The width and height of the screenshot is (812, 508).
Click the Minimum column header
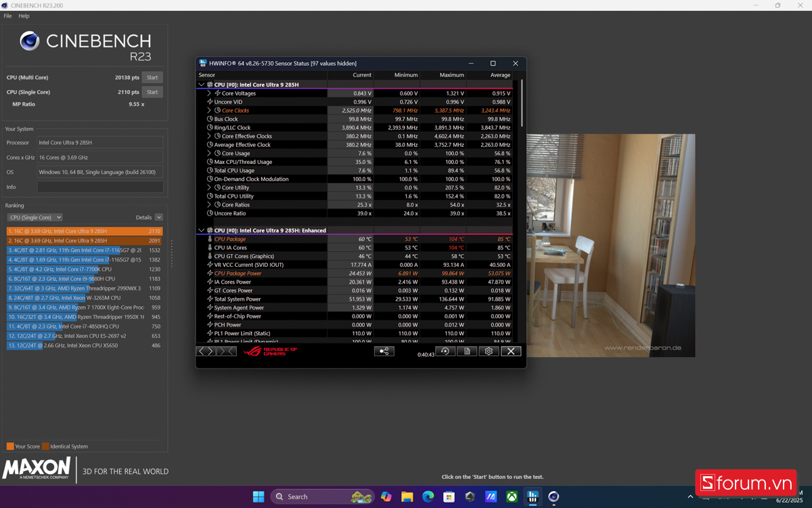[x=397, y=75]
